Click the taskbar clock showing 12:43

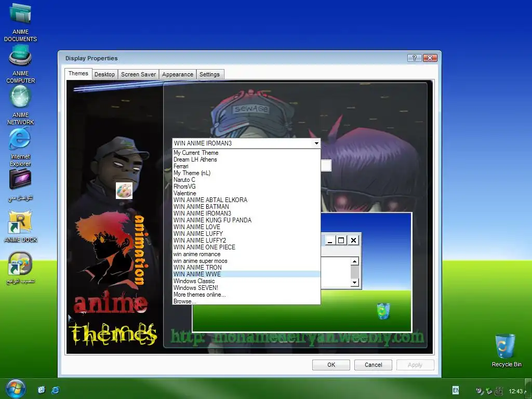517,391
